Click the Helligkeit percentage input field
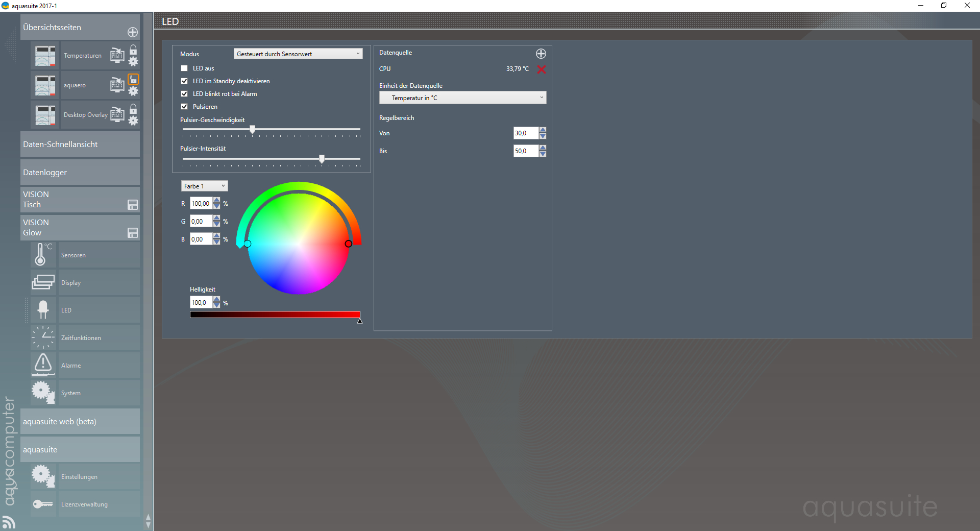The width and height of the screenshot is (980, 531). pyautogui.click(x=201, y=302)
